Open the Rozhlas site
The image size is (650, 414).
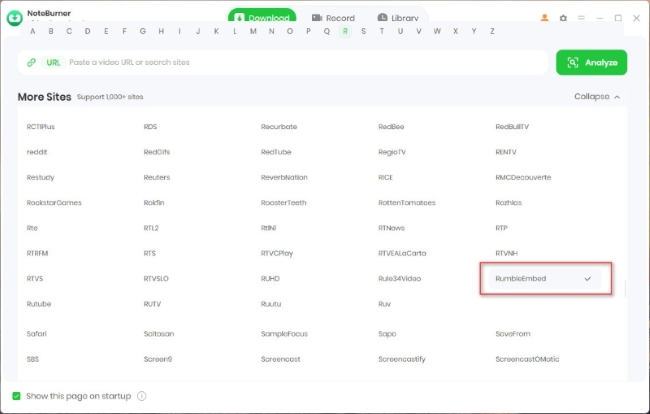coord(508,203)
